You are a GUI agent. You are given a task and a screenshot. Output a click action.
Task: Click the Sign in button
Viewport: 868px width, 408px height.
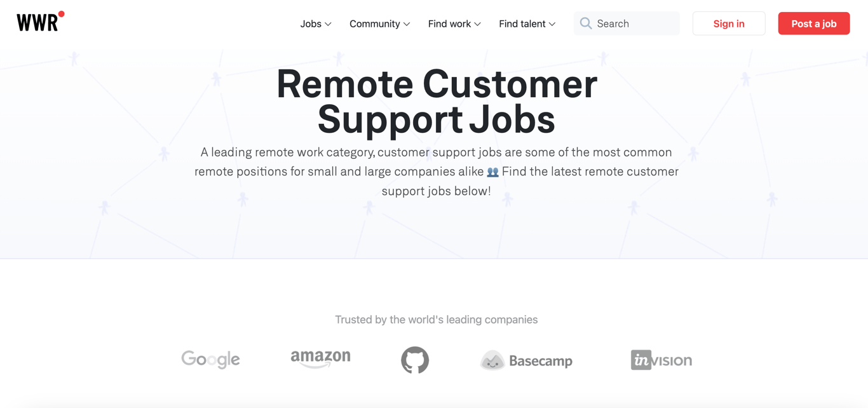point(728,23)
